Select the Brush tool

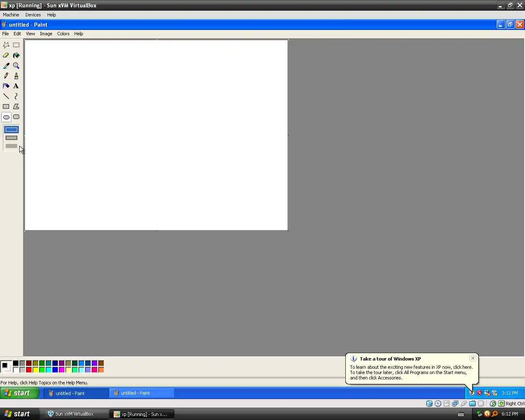coord(16,76)
